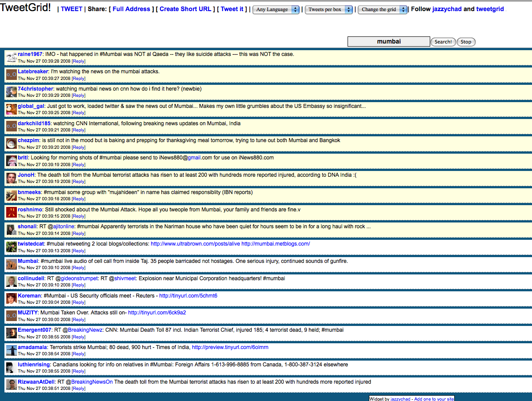532x401 pixels.
Task: Open chezpim's avatar thumbnail
Action: (x=12, y=143)
